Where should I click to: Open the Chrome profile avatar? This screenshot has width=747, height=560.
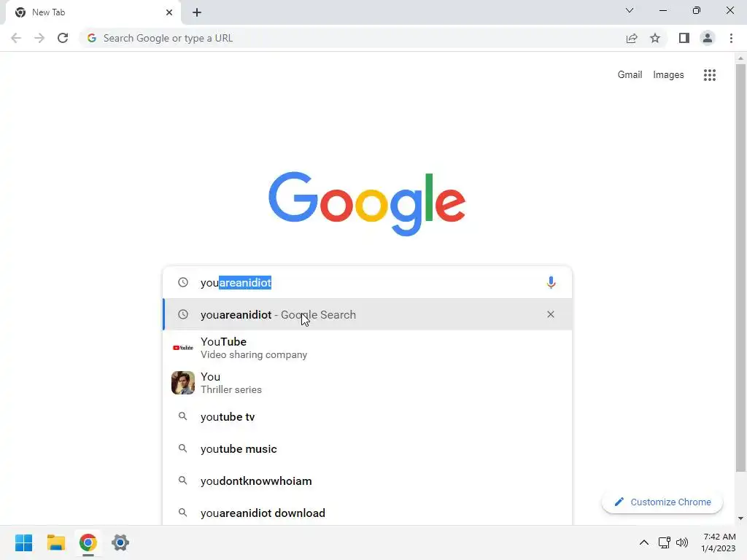point(708,38)
